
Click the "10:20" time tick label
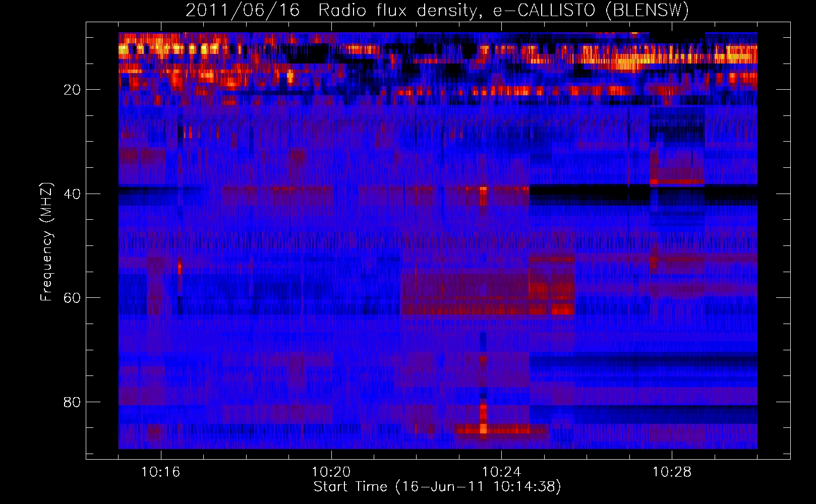click(x=331, y=472)
